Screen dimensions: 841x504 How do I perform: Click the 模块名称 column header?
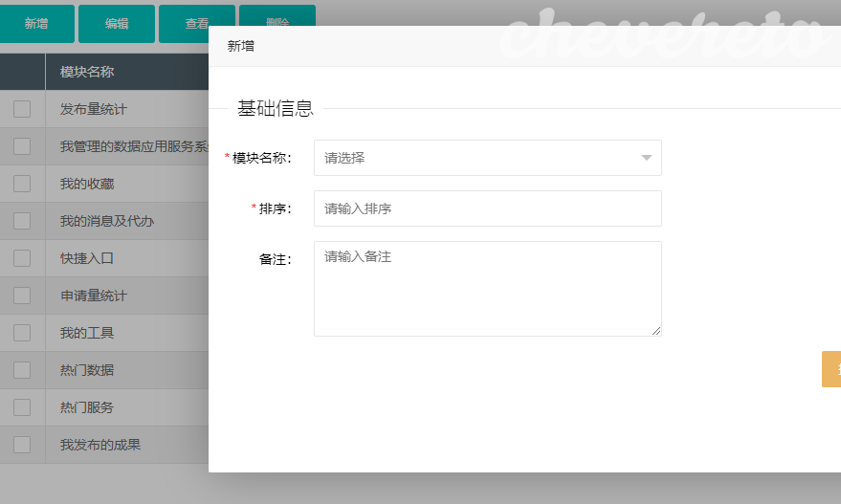click(127, 72)
